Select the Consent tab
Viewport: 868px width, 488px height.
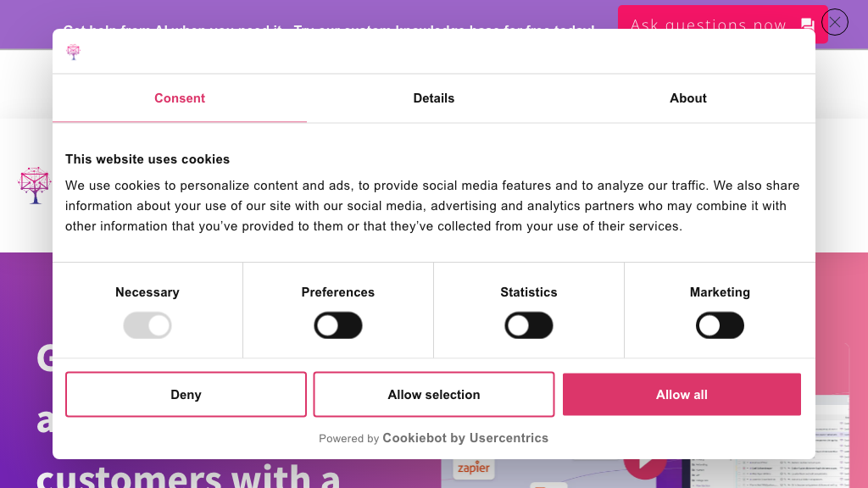[x=179, y=98]
